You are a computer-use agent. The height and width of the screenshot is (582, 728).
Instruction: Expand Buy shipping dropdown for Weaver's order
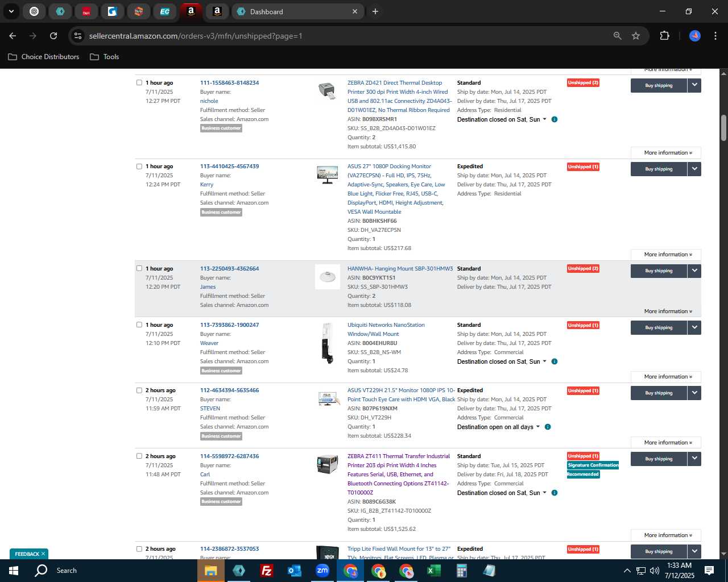pyautogui.click(x=694, y=327)
